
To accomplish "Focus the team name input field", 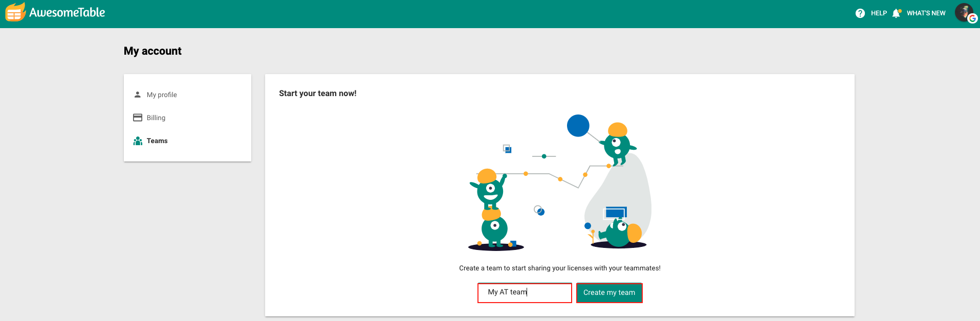I will point(525,293).
